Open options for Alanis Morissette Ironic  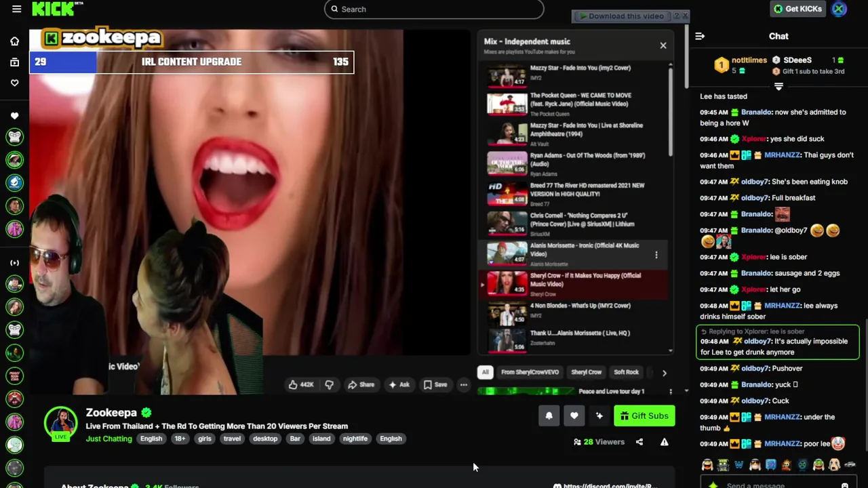coord(656,255)
